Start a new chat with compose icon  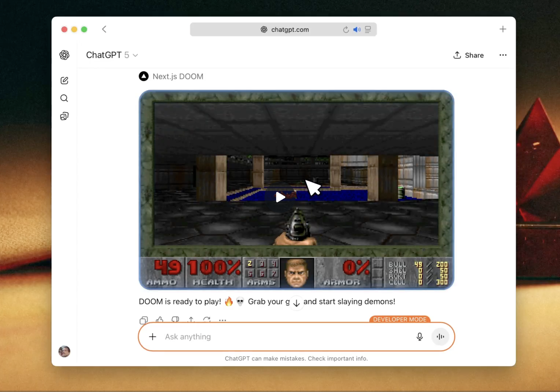click(x=64, y=81)
